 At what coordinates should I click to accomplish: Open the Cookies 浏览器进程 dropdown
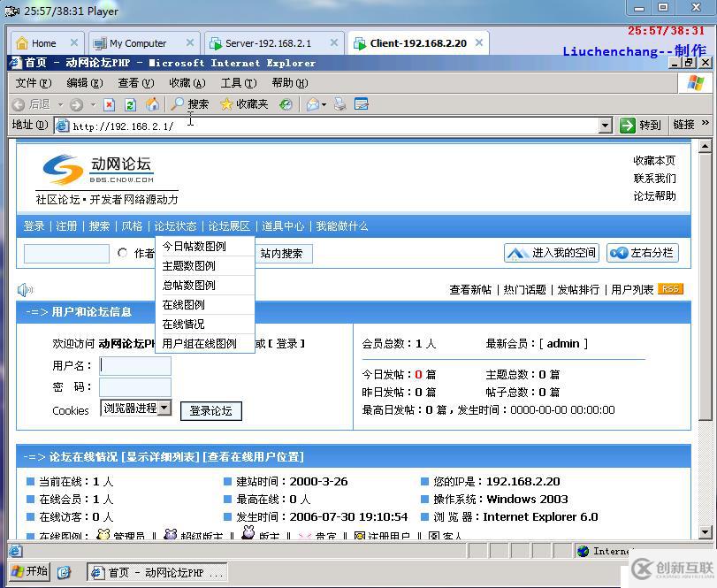pyautogui.click(x=136, y=408)
